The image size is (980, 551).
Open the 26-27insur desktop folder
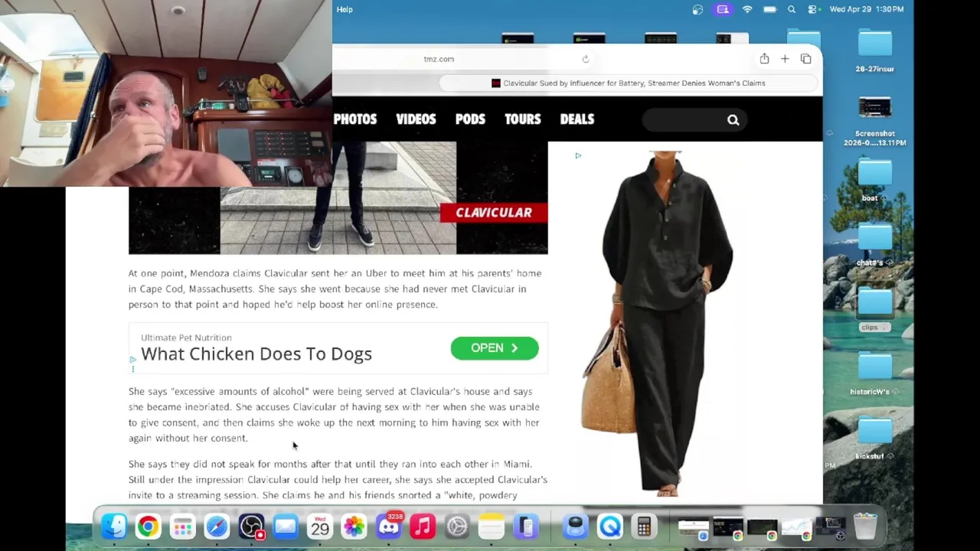coord(874,51)
